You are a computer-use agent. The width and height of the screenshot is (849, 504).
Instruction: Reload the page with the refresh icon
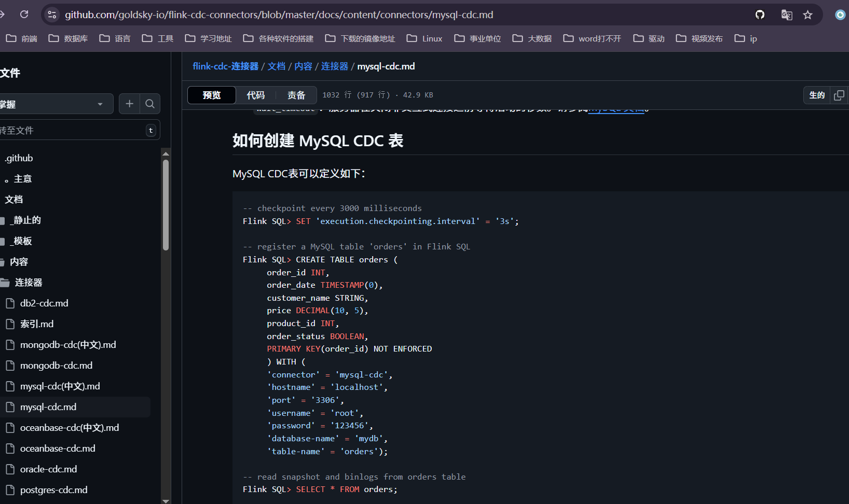pos(23,14)
